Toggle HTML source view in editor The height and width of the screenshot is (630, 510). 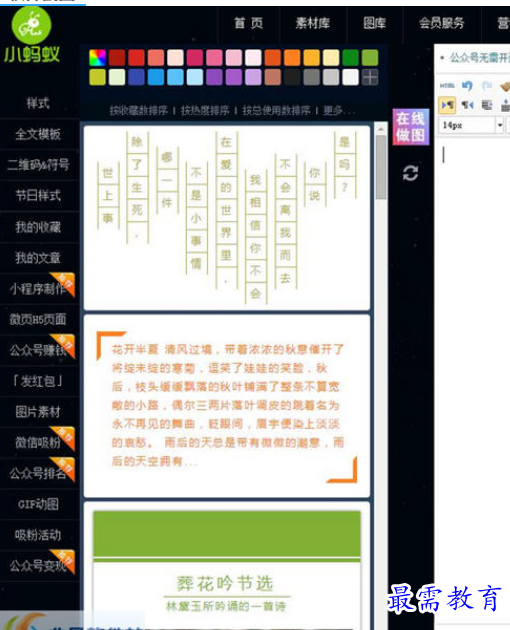coord(447,85)
